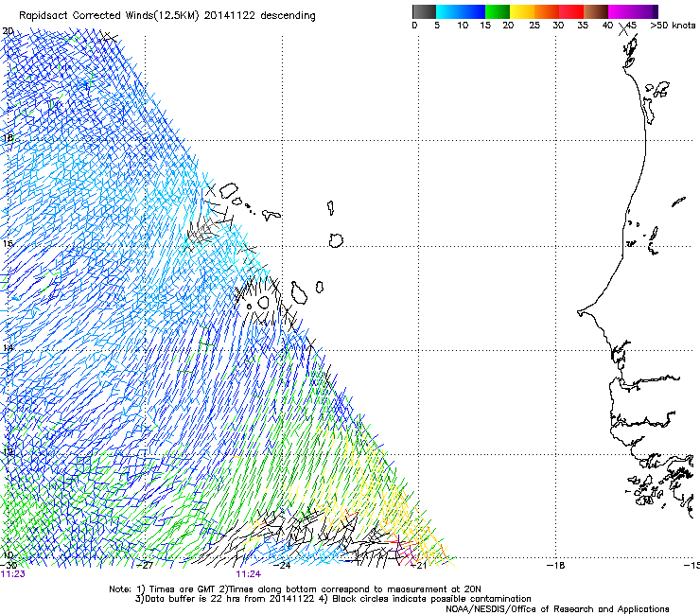Click the note about times at 20N
700x615 pixels.
pos(350,589)
